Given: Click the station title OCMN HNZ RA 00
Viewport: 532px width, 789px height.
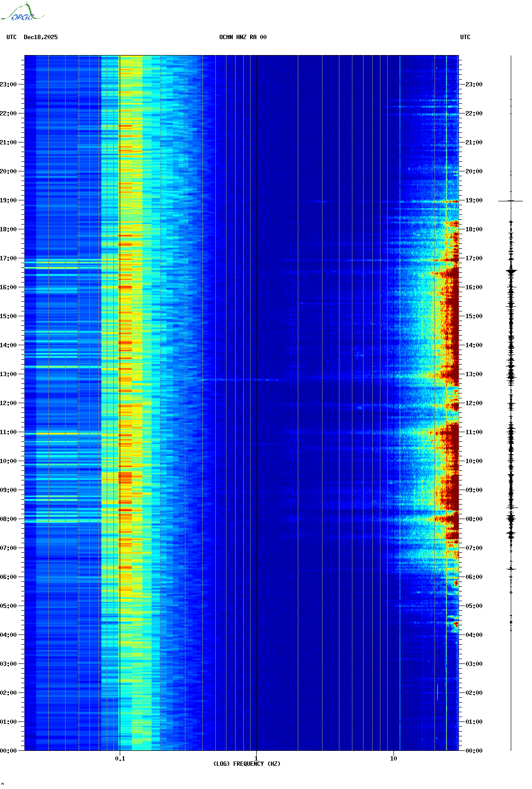Looking at the screenshot, I should click(x=242, y=37).
